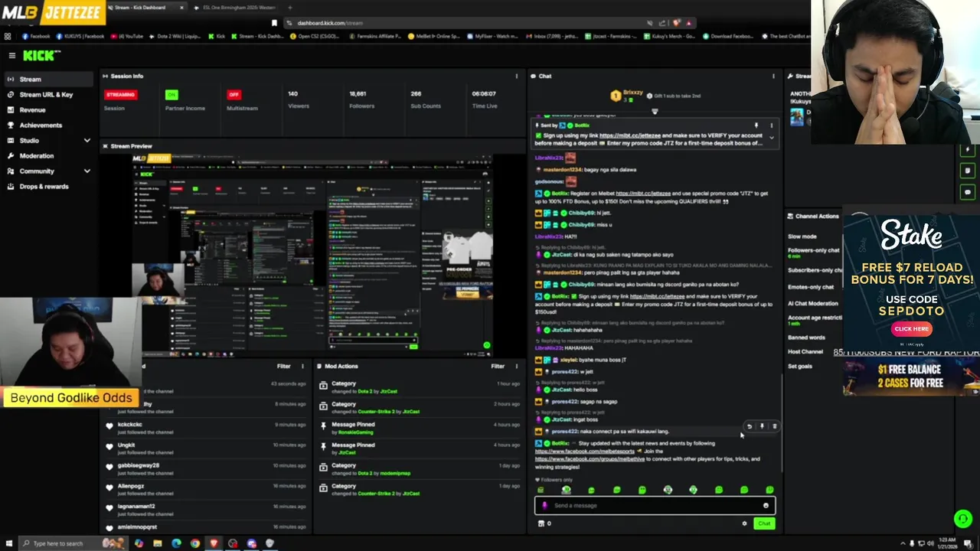Image resolution: width=980 pixels, height=551 pixels.
Task: Open the emoji picker in chat input
Action: pyautogui.click(x=766, y=505)
